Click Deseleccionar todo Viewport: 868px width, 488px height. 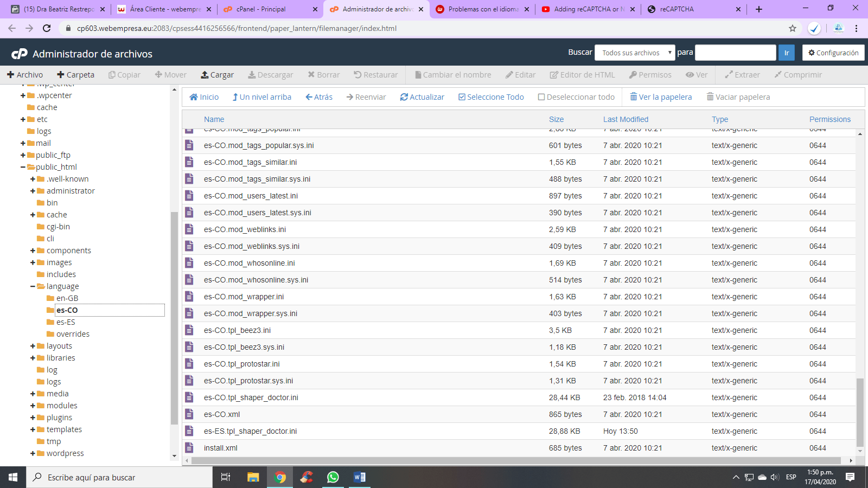pos(576,97)
